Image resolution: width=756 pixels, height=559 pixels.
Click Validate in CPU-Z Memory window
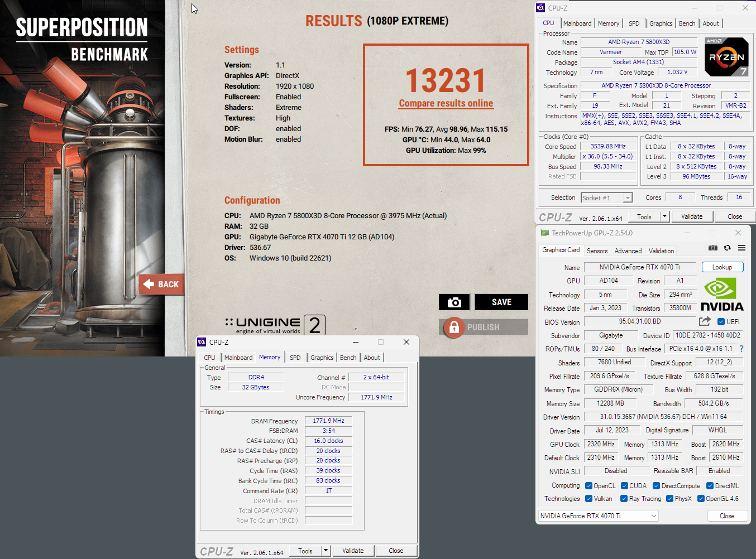tap(353, 551)
